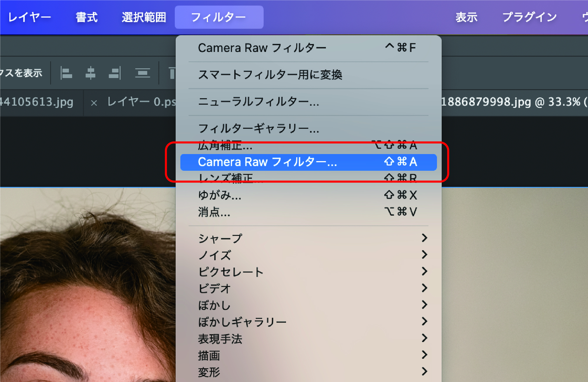Choose スマートフィルター用に変換
Viewport: 588px width, 382px height.
(x=270, y=75)
